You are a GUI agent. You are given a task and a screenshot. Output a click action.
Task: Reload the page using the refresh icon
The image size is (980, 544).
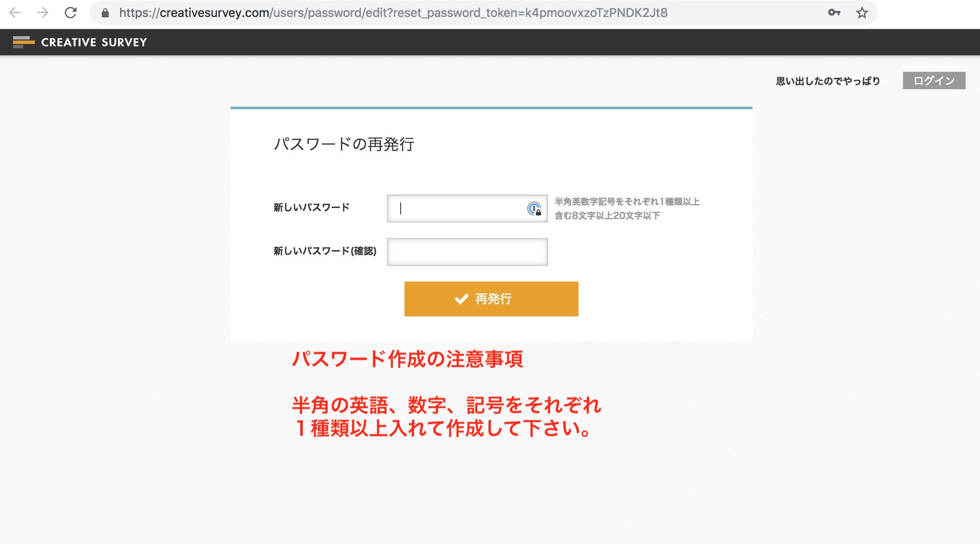pos(70,13)
